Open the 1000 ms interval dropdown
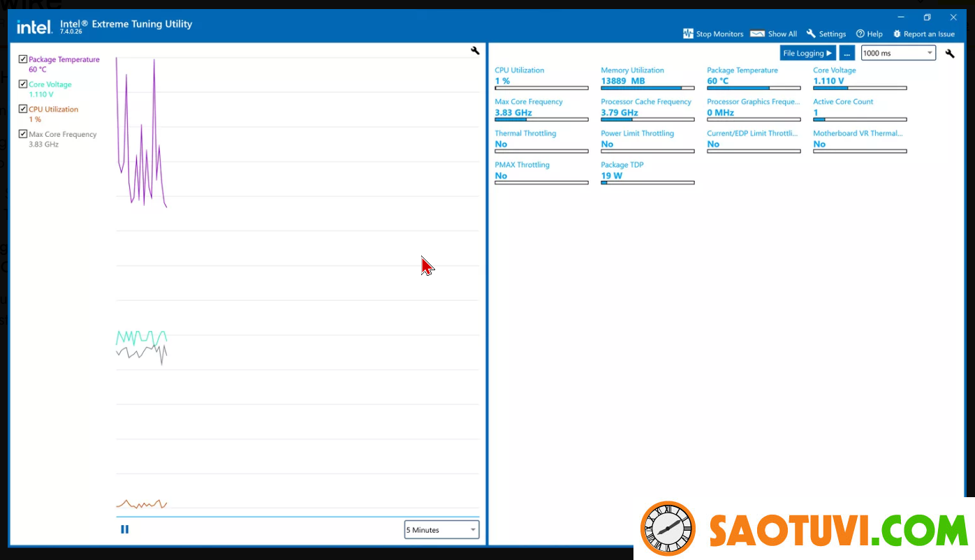The width and height of the screenshot is (975, 560). [x=898, y=53]
